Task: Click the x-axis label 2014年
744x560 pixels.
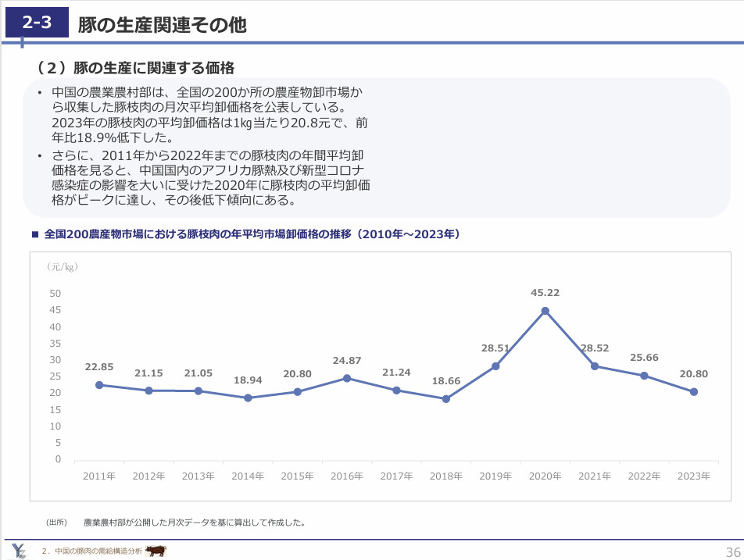Action: (248, 476)
